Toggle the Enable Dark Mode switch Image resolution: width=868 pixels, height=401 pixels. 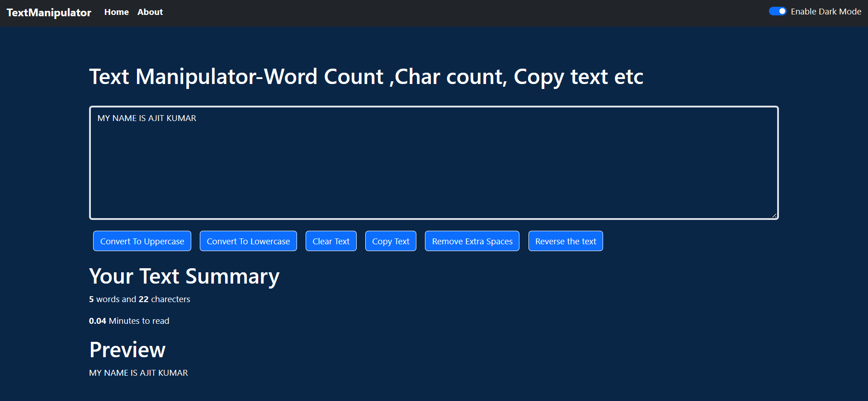(x=778, y=11)
